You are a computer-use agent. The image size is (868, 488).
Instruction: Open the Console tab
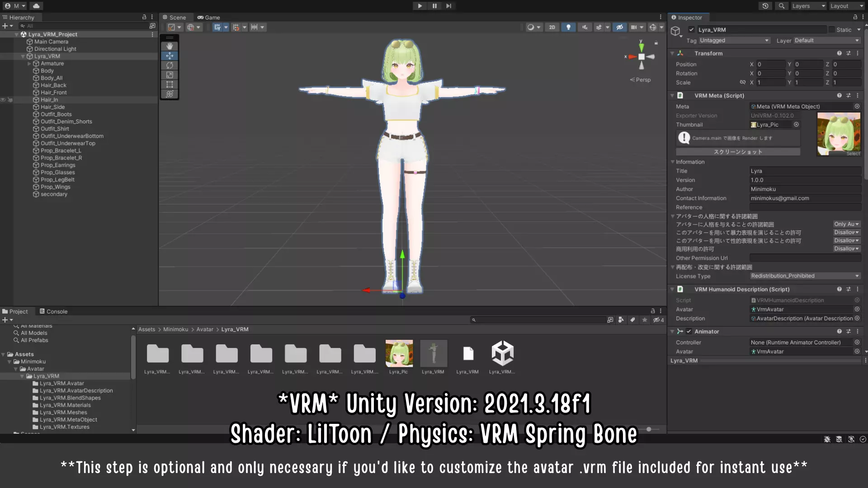(x=53, y=311)
